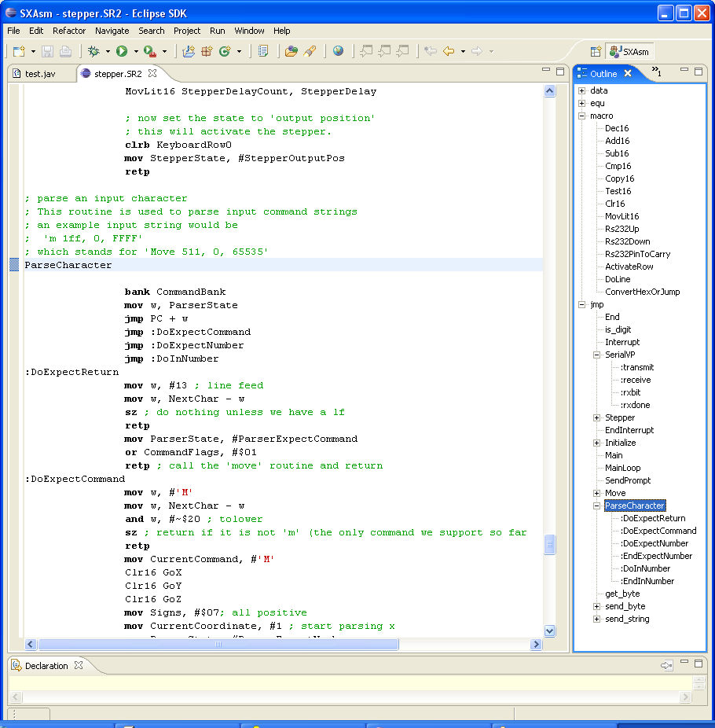
Task: Click the grayed forward navigation arrow
Action: pyautogui.click(x=476, y=51)
